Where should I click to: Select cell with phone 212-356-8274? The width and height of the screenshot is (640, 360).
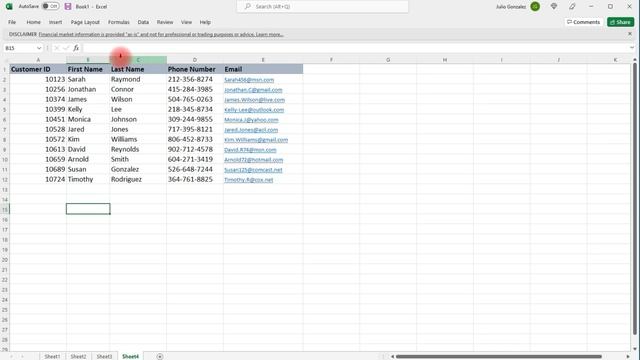tap(195, 79)
